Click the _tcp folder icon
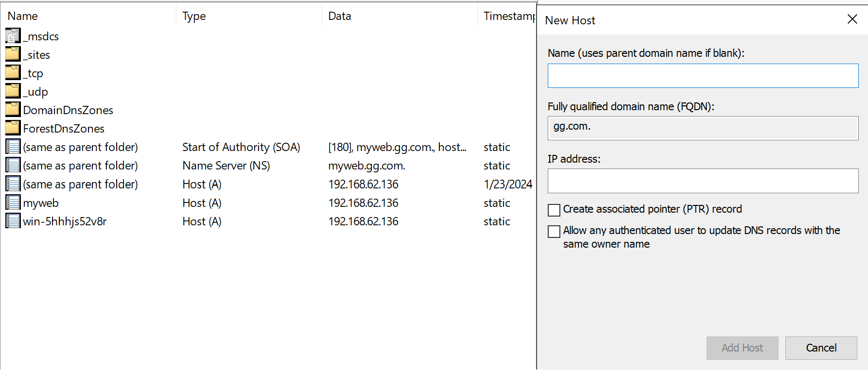Viewport: 868px width, 370px height. (13, 73)
